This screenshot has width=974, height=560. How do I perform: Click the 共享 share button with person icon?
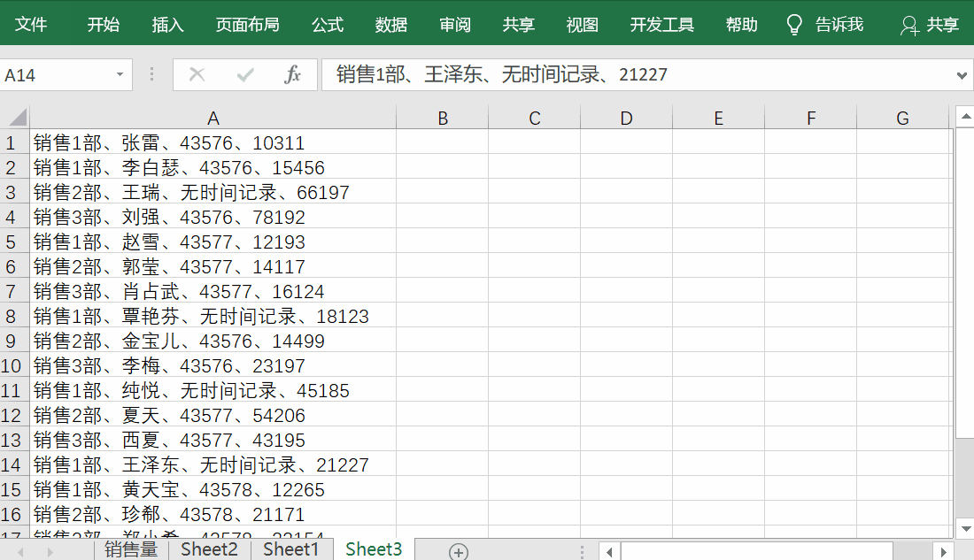coord(929,24)
